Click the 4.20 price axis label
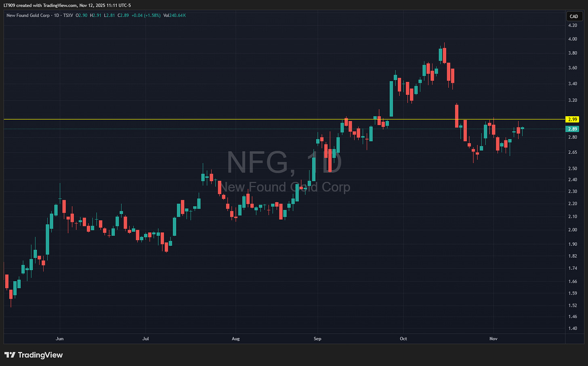The image size is (588, 366). (x=572, y=25)
